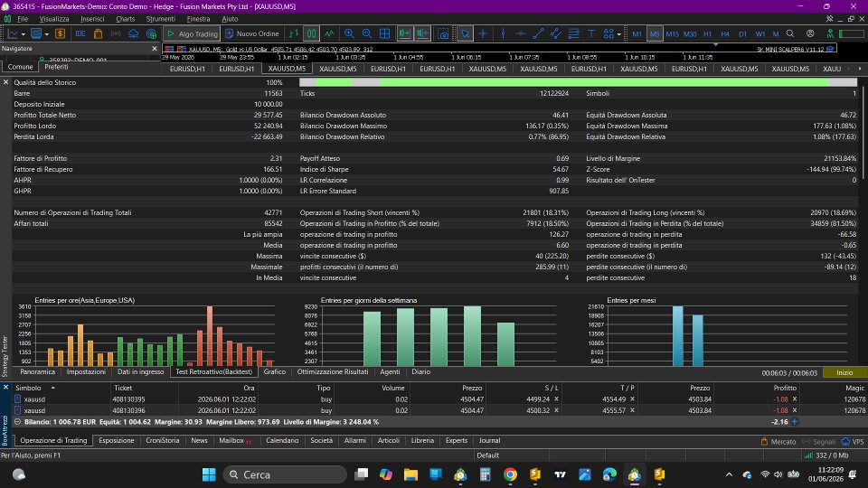Switch timeframe to D1
This screenshot has height=488, width=868.
pos(743,33)
